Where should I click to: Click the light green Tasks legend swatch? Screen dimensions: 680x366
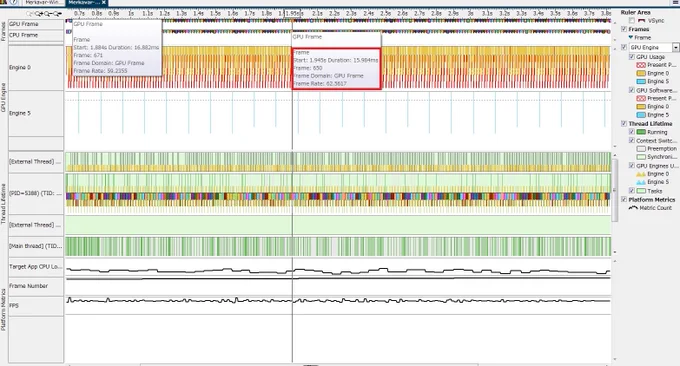coord(641,191)
